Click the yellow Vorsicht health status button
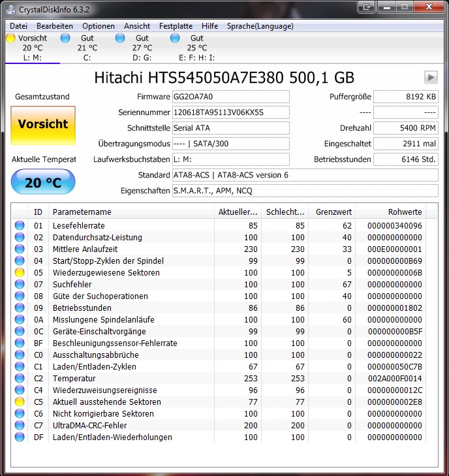This screenshot has width=449, height=476. click(43, 125)
